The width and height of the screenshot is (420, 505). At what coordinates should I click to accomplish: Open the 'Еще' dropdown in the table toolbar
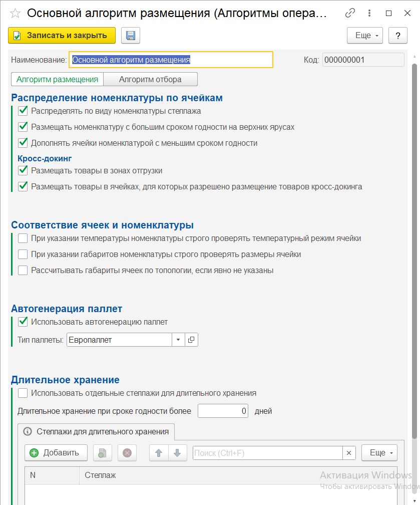379,452
